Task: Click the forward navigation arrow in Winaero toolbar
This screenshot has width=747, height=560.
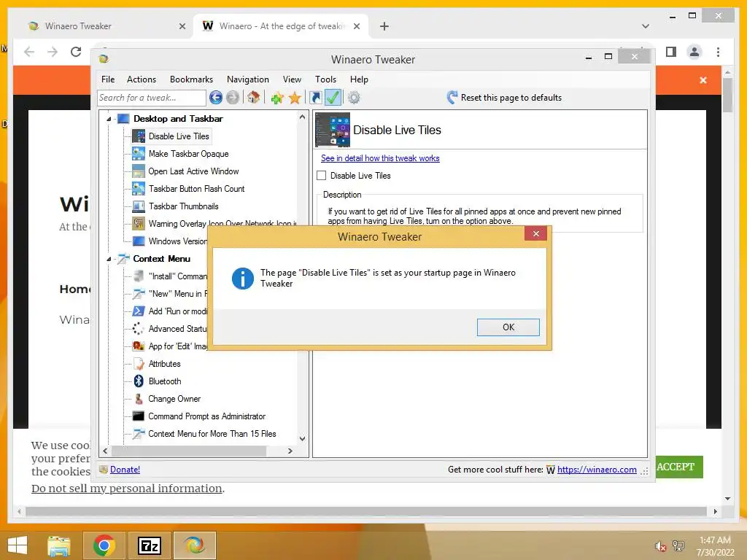Action: click(233, 98)
